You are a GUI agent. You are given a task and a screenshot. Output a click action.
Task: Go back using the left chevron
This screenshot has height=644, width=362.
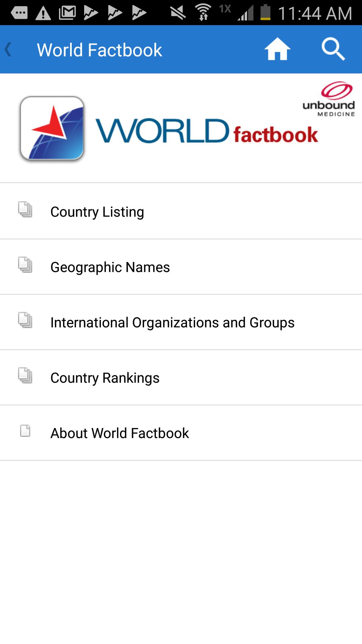point(8,50)
